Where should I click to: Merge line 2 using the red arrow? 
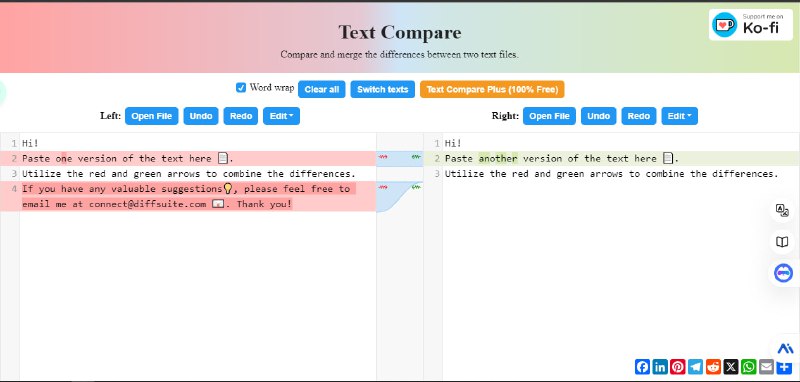click(383, 158)
